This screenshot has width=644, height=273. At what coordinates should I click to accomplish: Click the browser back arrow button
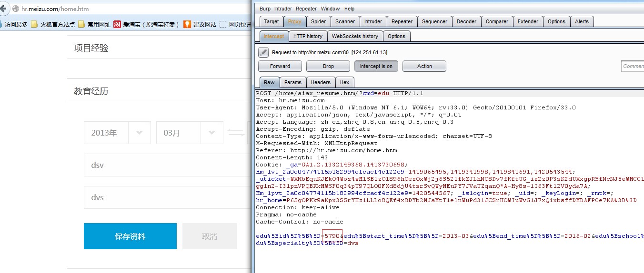(3, 9)
